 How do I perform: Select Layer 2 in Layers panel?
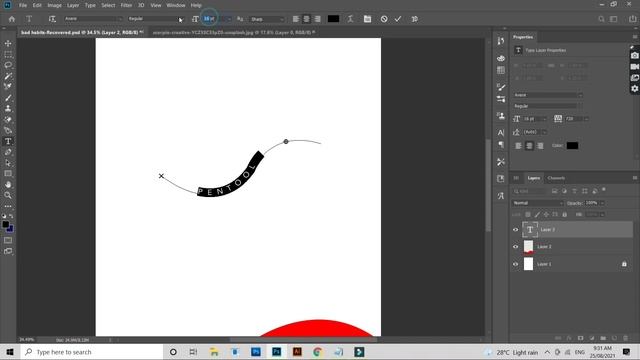tap(572, 247)
